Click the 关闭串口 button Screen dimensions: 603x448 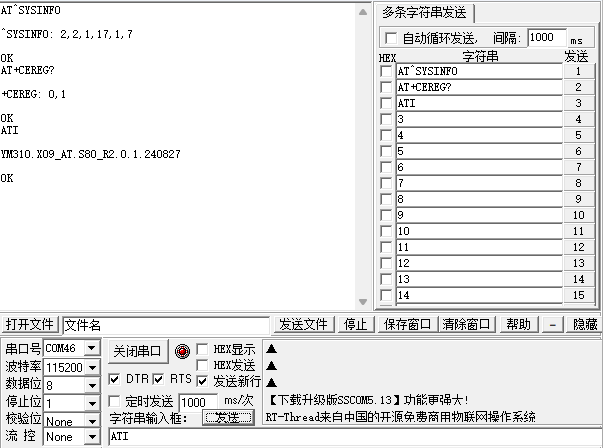(137, 351)
